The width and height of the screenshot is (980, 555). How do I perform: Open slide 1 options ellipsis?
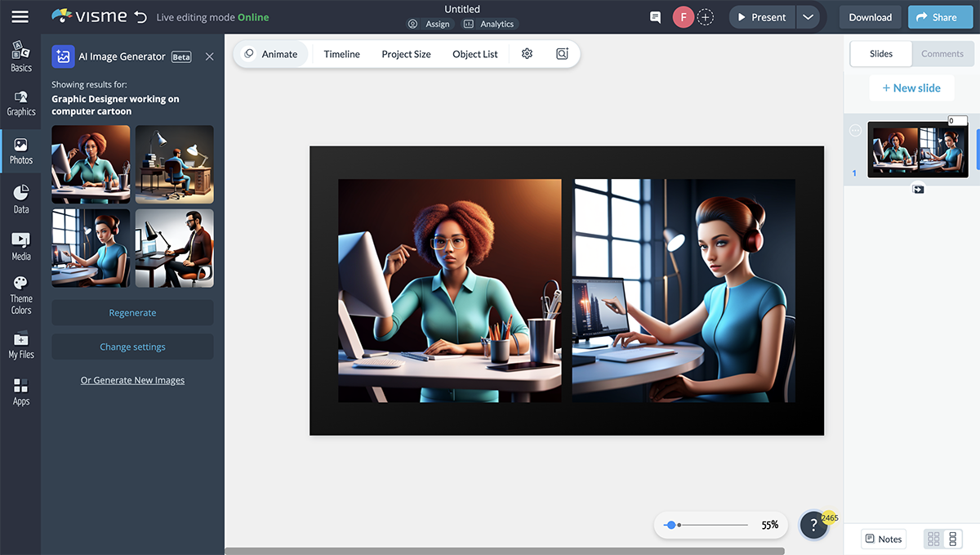(855, 130)
